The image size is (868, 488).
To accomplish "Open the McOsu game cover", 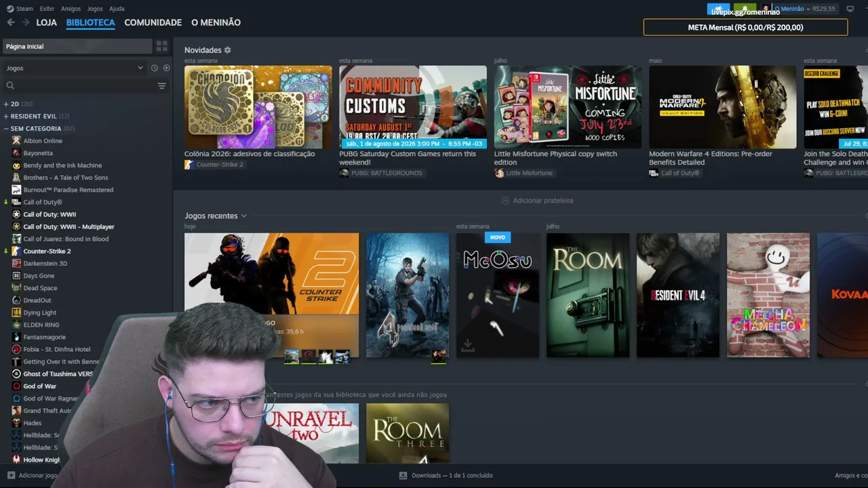I will coord(498,295).
